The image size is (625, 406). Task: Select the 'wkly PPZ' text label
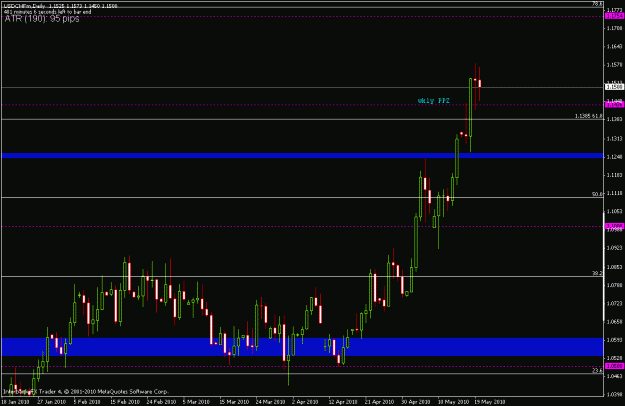[433, 101]
